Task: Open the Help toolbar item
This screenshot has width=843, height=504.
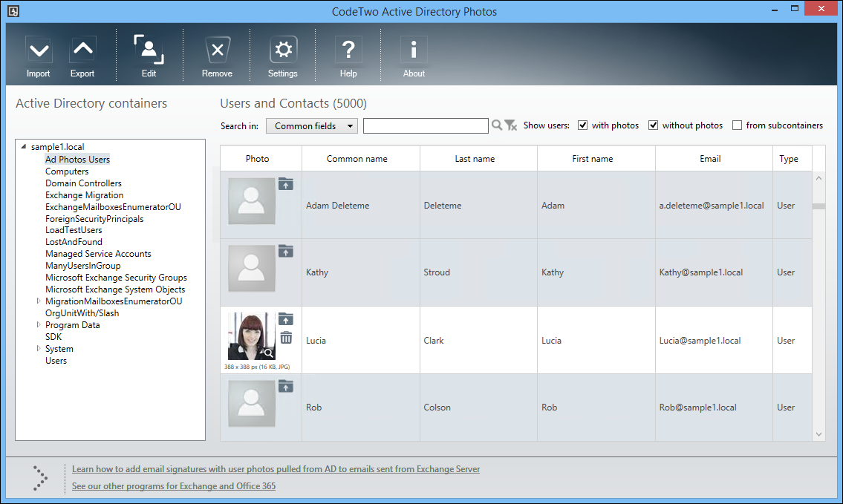Action: click(348, 56)
